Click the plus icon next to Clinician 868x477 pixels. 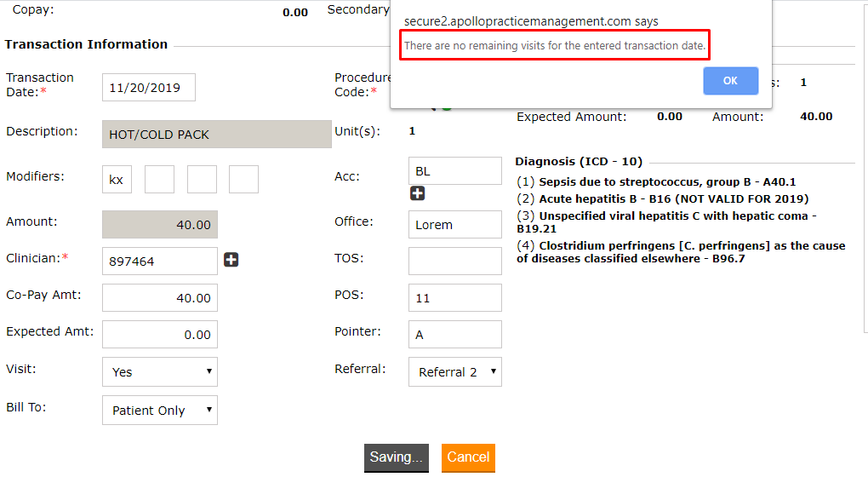[x=231, y=260]
